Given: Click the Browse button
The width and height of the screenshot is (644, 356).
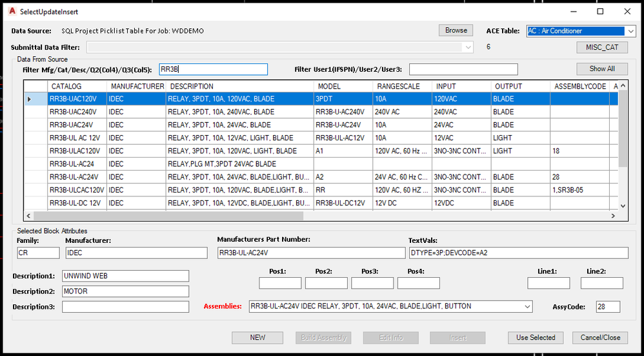Looking at the screenshot, I should coord(456,30).
